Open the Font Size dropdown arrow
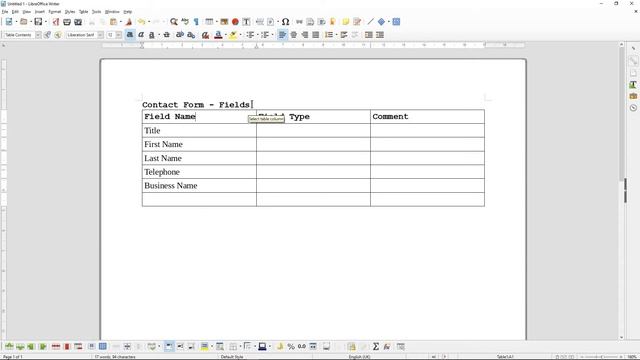The image size is (640, 360). coord(119,35)
